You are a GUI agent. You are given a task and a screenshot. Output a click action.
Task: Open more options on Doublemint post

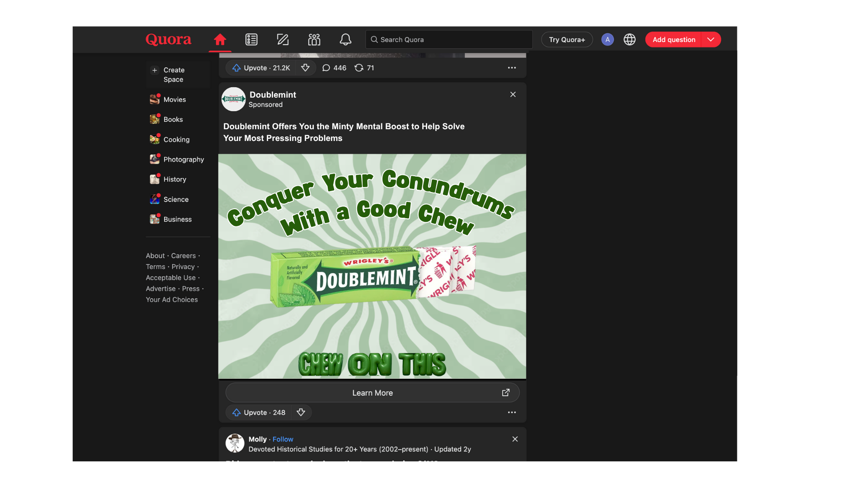point(512,413)
